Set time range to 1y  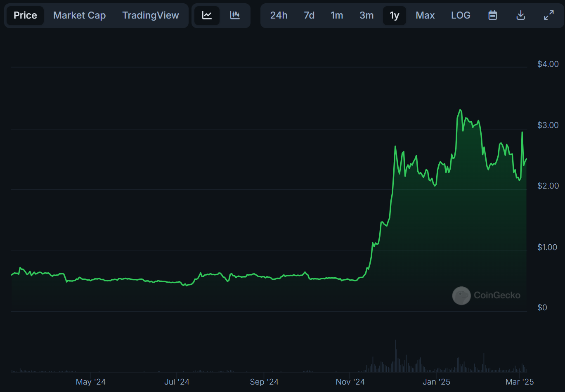[395, 16]
